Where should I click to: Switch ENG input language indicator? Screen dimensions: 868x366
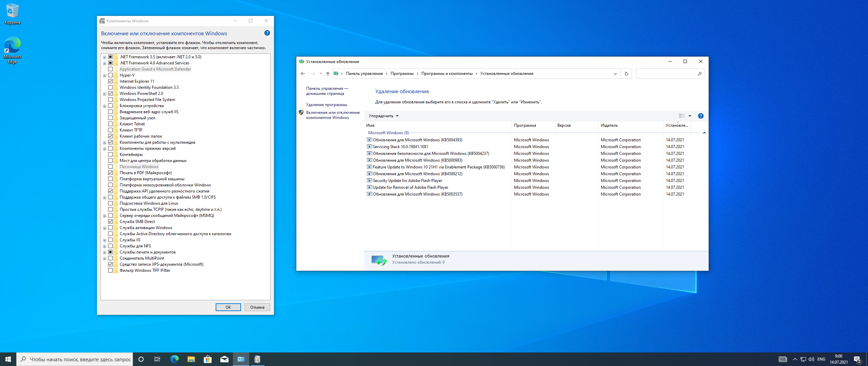point(821,359)
